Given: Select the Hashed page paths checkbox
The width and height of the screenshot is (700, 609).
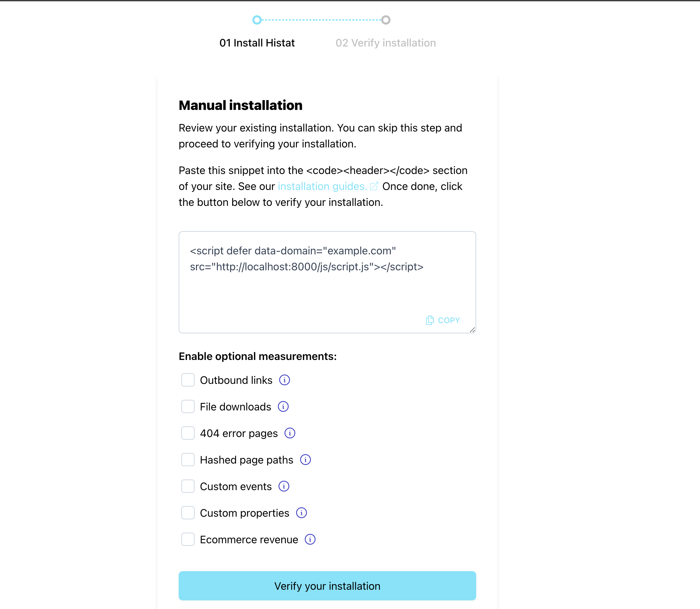Looking at the screenshot, I should click(187, 460).
